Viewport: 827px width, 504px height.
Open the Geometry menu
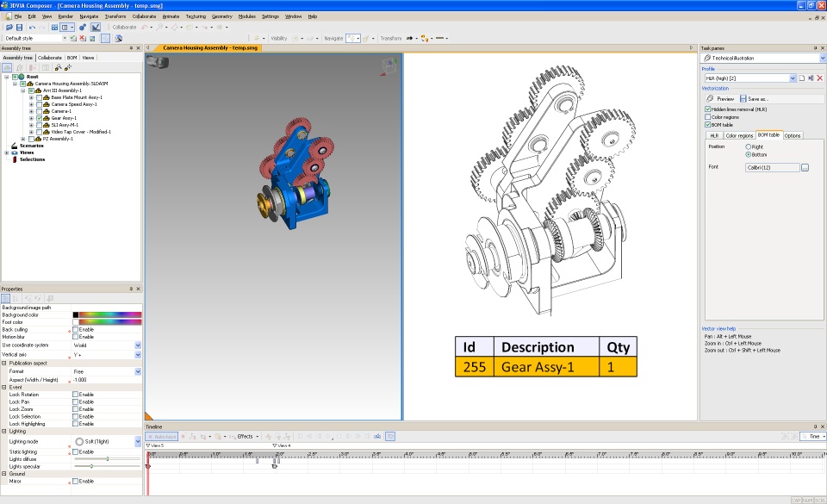click(221, 16)
